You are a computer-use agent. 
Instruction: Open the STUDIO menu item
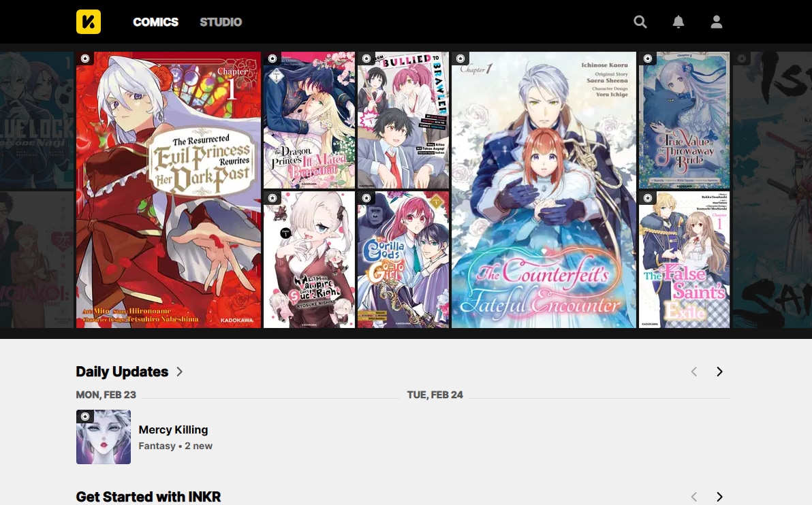[x=220, y=22]
